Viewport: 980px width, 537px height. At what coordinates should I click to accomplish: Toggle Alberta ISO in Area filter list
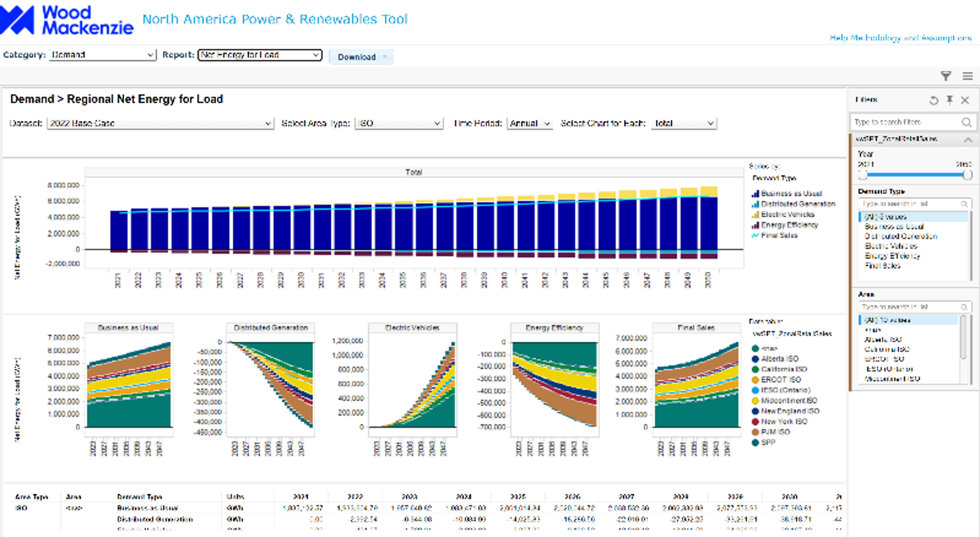click(x=883, y=340)
